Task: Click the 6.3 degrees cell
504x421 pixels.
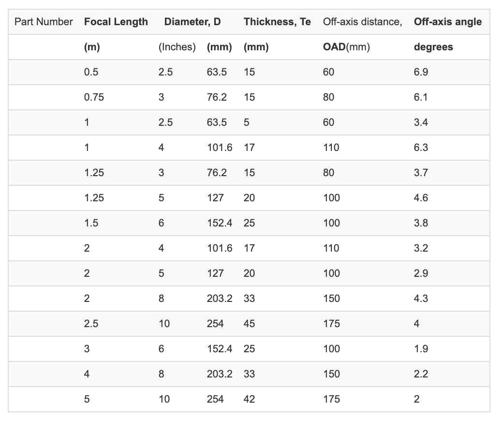Action: (421, 148)
